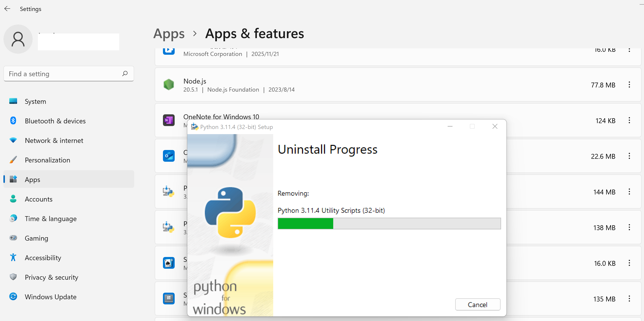Image resolution: width=644 pixels, height=321 pixels.
Task: Cancel the Python uninstall
Action: (x=477, y=304)
